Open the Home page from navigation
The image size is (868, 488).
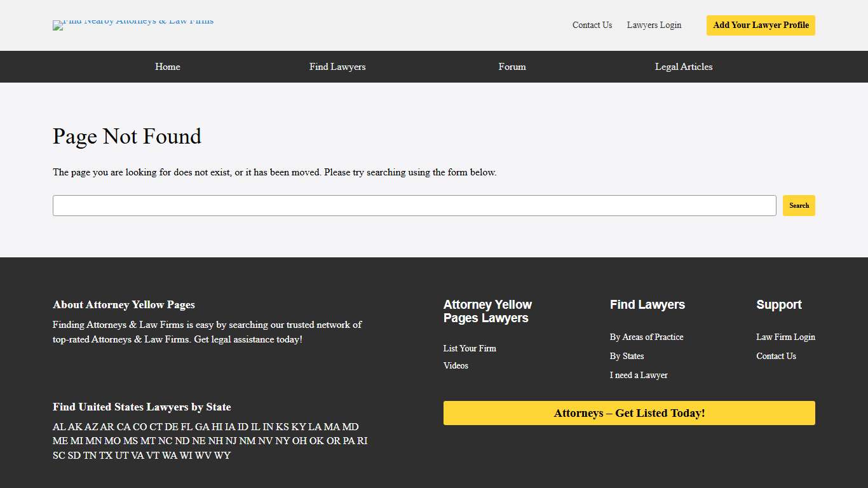tap(167, 67)
